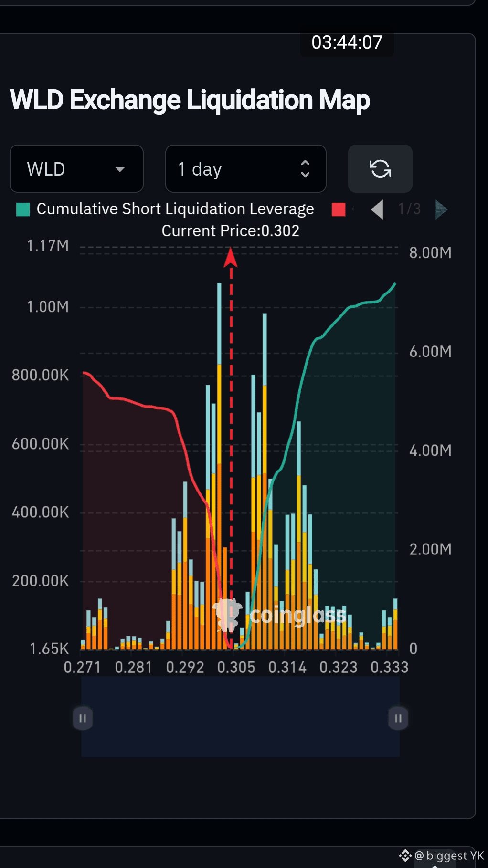Click the 0.305 x-axis label
The height and width of the screenshot is (868, 488).
[x=236, y=667]
